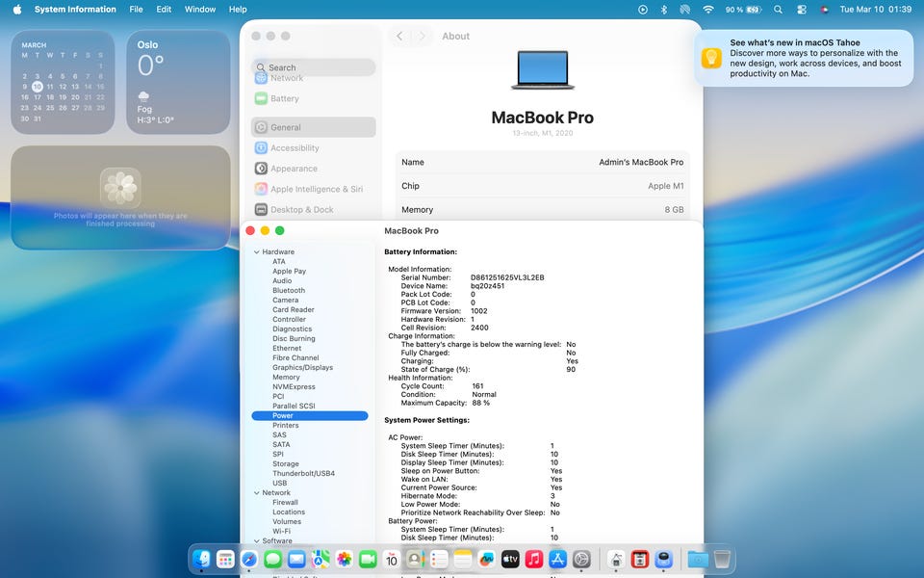Click the macOS Tahoe tips notification
The width and height of the screenshot is (924, 578).
click(x=804, y=58)
